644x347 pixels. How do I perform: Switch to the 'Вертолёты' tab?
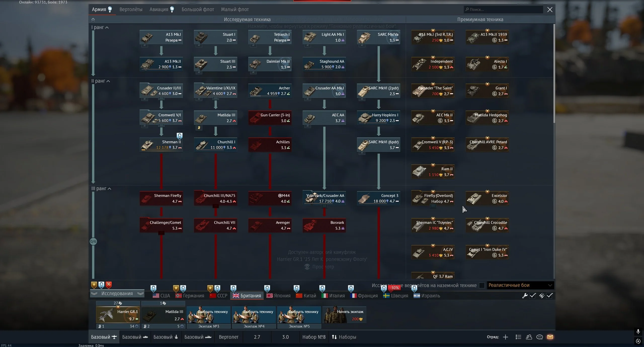click(x=131, y=10)
